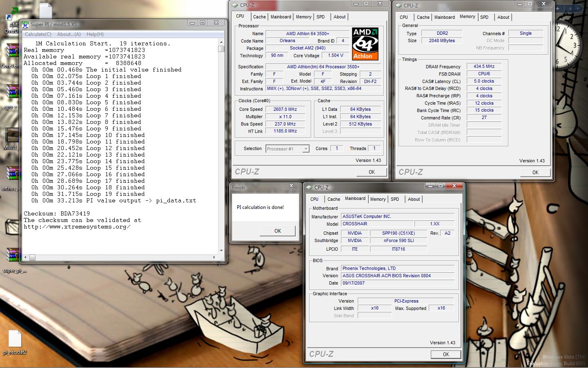Click OK in the memory CPU-Z window
This screenshot has height=368, width=588.
point(535,173)
